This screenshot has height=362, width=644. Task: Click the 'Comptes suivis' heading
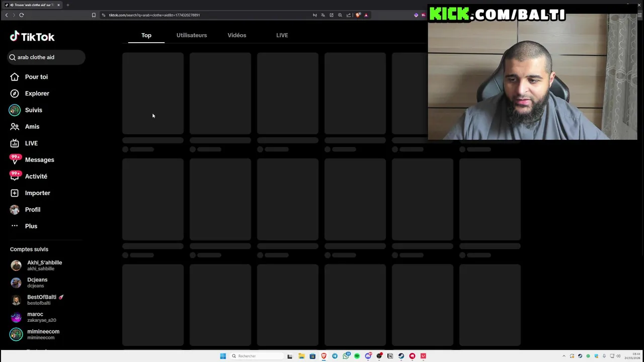coord(29,249)
